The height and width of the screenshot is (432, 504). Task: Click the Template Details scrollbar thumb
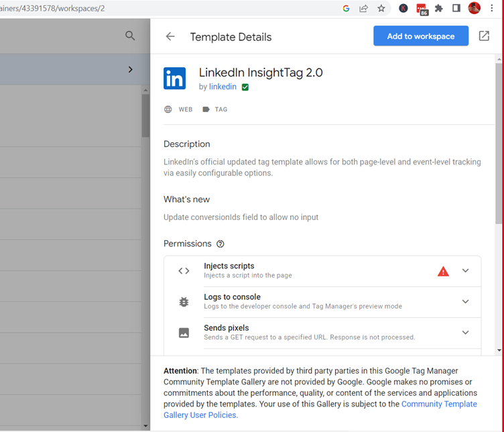point(499,143)
